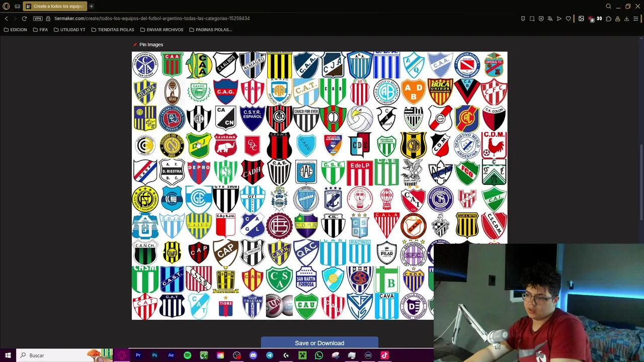Select the CHSM green-white crest
Screen dimensions: 644x362
(x=145, y=279)
